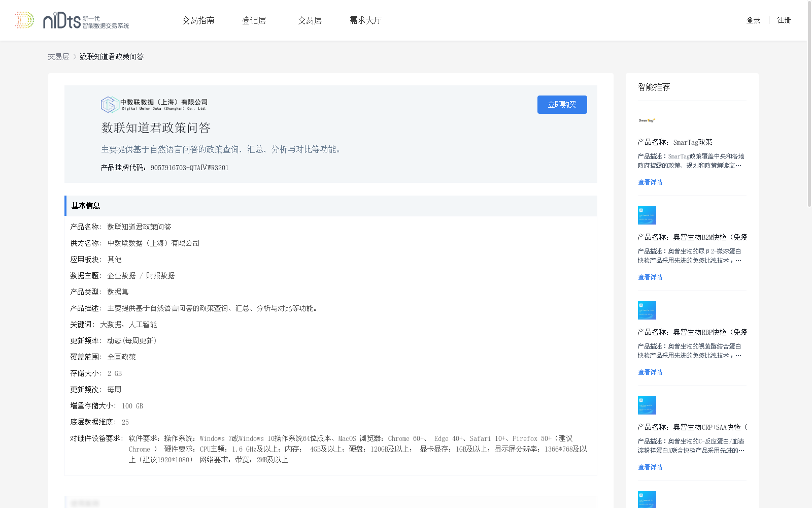Click the product title 数联知道君政策问答
The image size is (812, 508).
pos(156,128)
